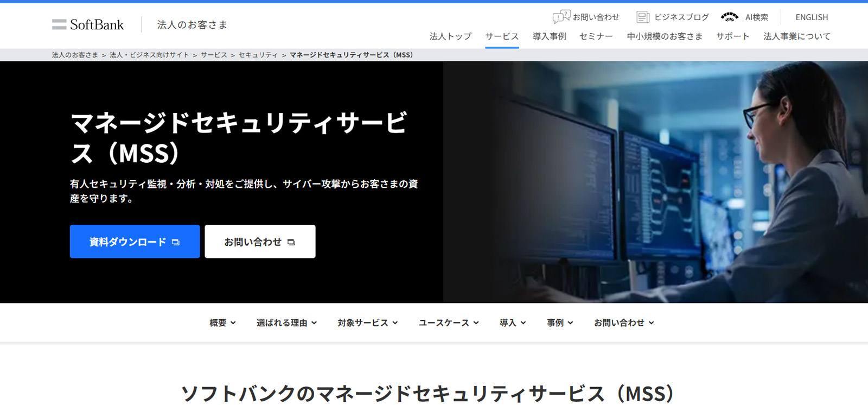Click the blue 資料ダウンロード button
Screen dimensions: 868x405
[135, 242]
